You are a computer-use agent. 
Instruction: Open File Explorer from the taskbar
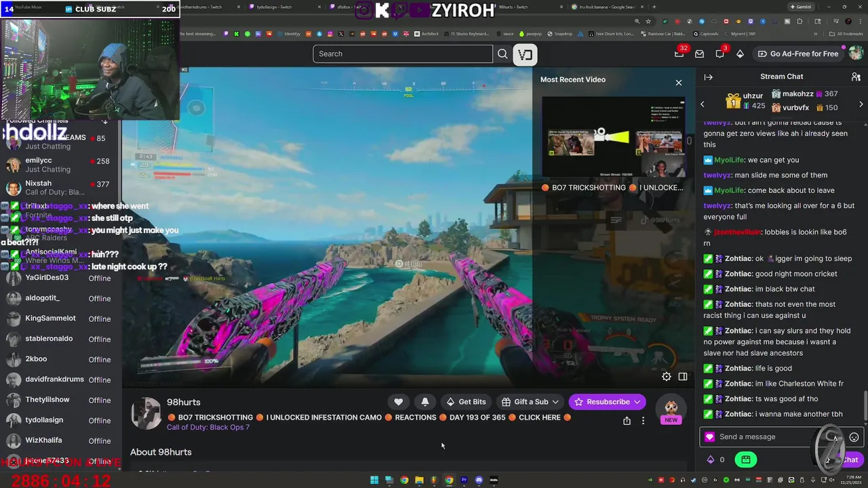[419, 481]
